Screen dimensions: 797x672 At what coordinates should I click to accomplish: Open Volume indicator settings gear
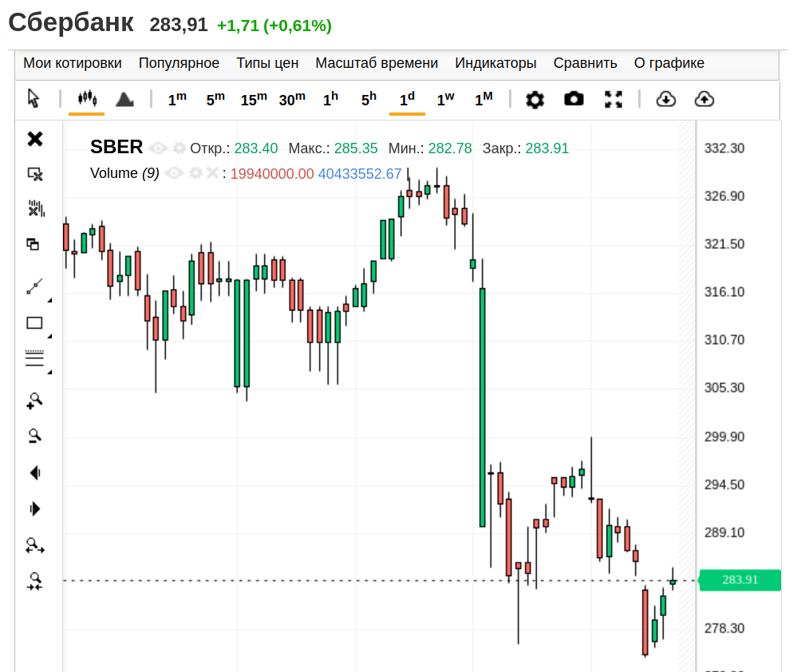[195, 173]
